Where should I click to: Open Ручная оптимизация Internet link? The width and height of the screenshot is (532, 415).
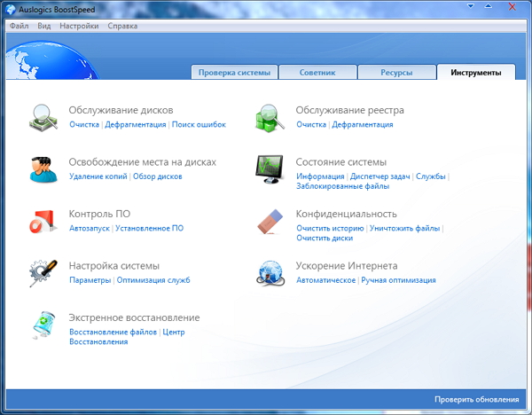(398, 280)
